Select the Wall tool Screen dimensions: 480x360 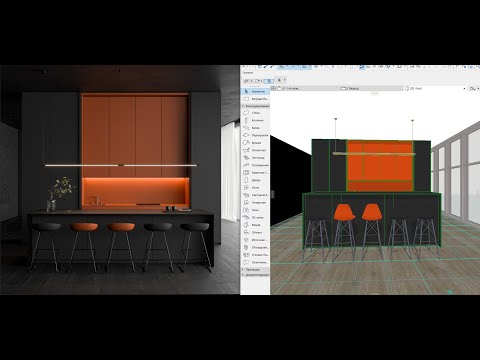click(x=255, y=113)
